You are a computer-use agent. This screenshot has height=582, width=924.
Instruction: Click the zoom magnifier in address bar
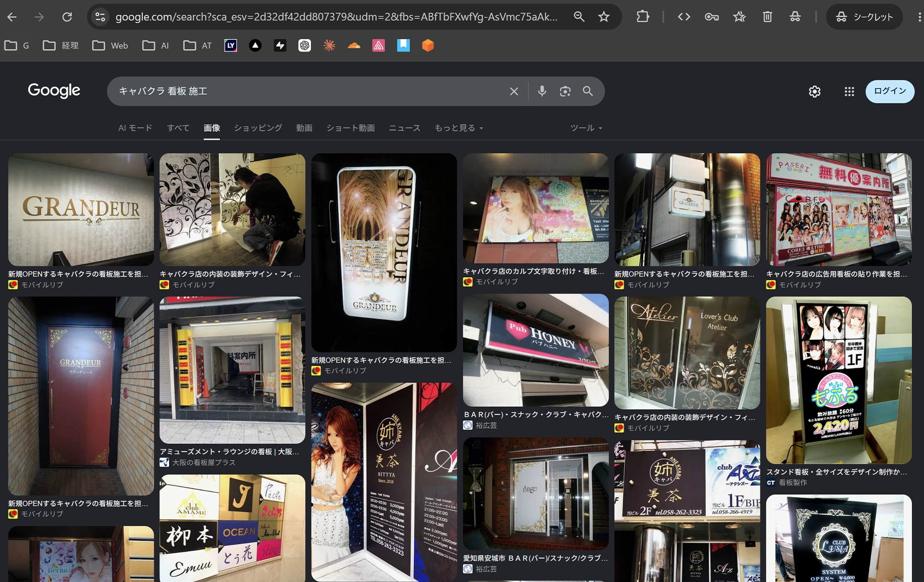click(579, 17)
